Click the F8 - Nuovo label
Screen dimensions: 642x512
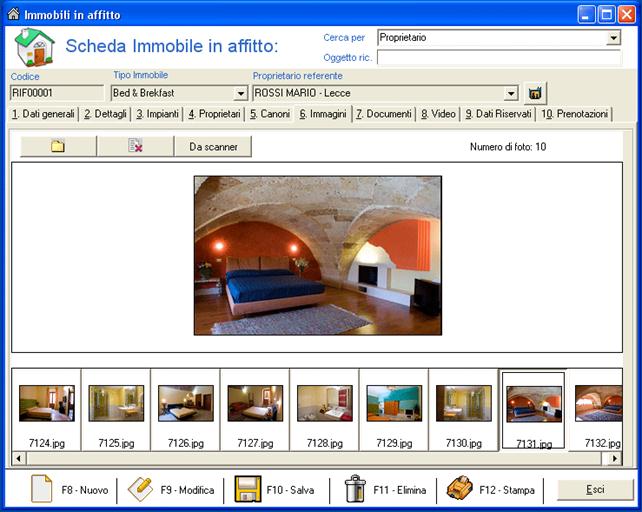(x=85, y=490)
